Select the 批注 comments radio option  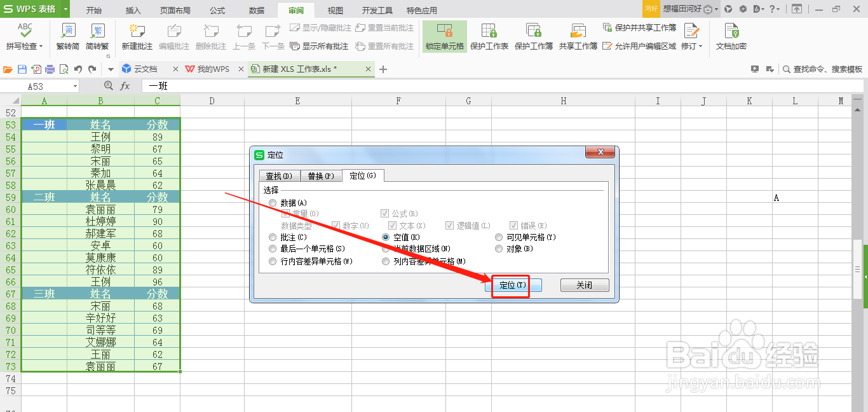click(x=273, y=237)
